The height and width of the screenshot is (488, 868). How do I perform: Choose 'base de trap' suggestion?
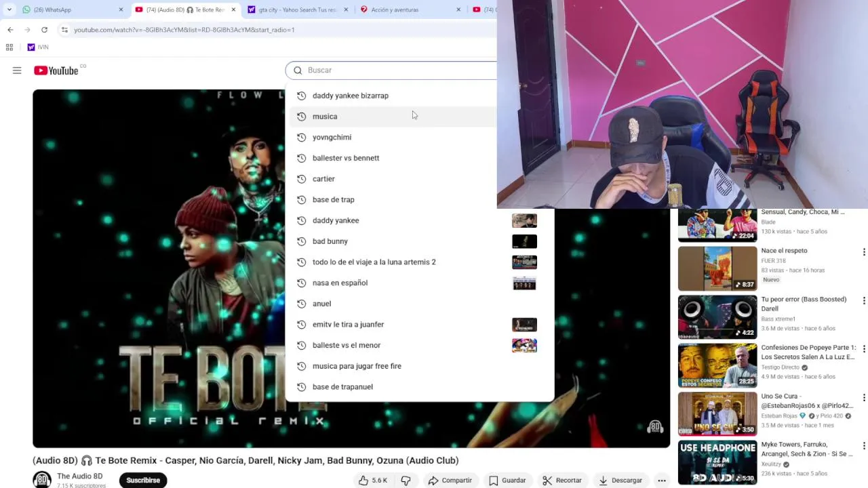[x=420, y=200]
